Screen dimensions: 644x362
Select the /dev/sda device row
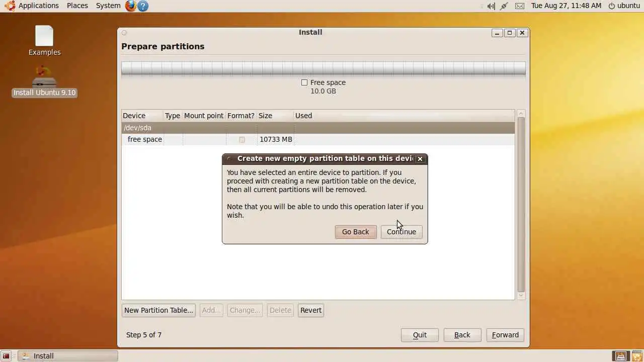tap(318, 128)
